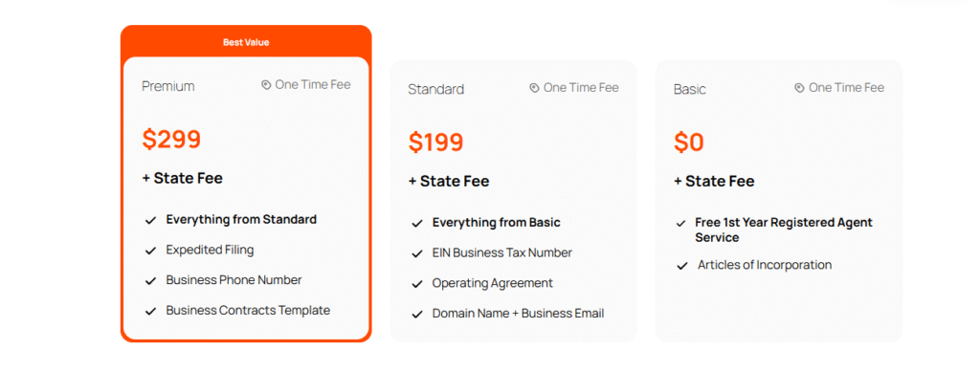
Task: Click the price tag icon in Premium card
Action: coord(266,85)
